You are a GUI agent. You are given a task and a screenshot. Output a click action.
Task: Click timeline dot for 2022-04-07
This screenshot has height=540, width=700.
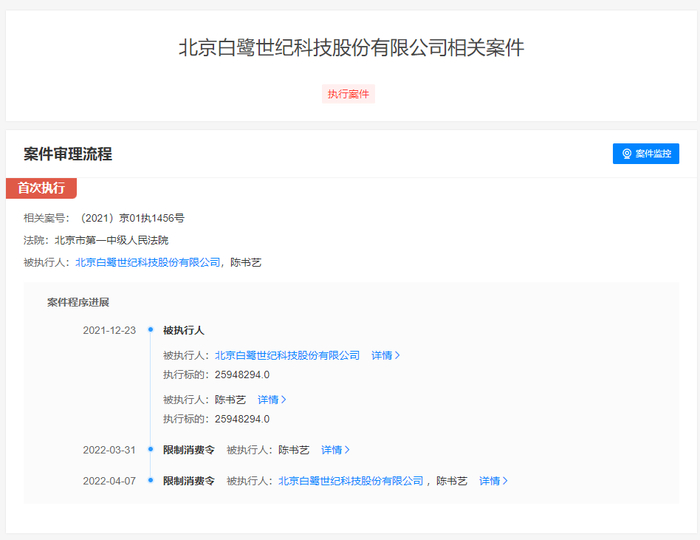tap(150, 480)
